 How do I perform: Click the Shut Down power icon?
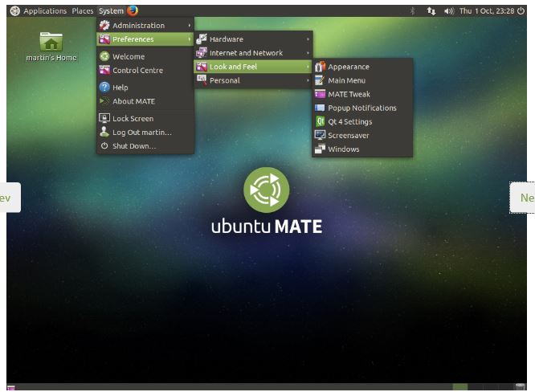104,145
